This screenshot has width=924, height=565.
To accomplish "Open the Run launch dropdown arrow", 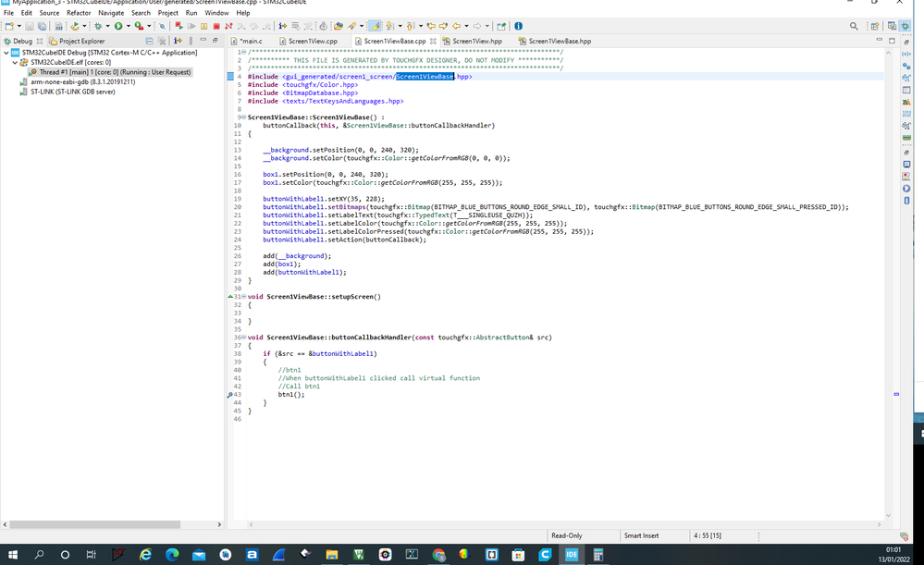I will point(129,26).
